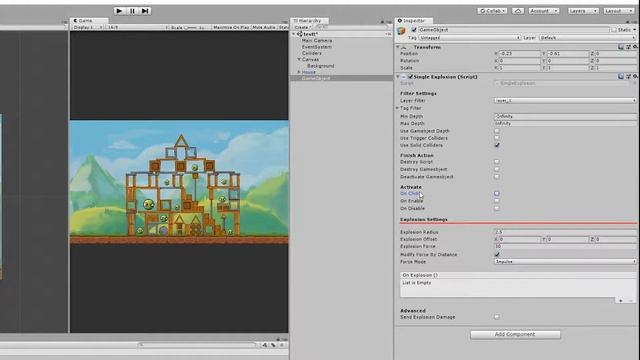Pause the game with the Pause button
640x360 pixels.
(132, 11)
